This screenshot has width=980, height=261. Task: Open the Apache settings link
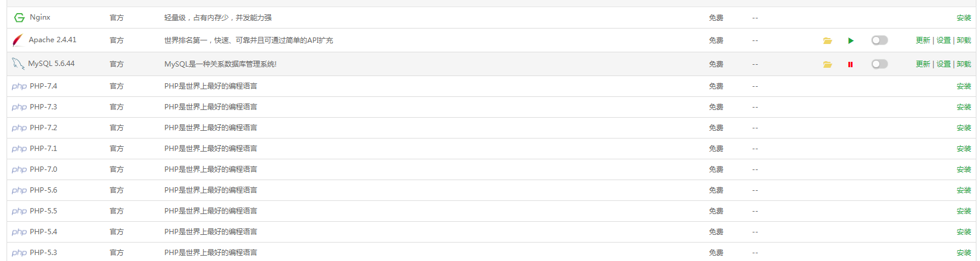(x=944, y=40)
